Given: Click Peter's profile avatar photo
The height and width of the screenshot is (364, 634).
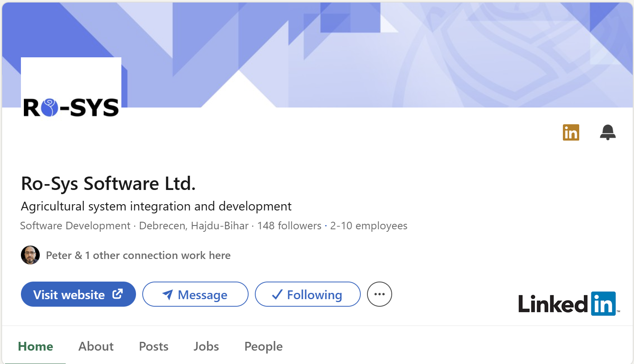Looking at the screenshot, I should pyautogui.click(x=30, y=255).
